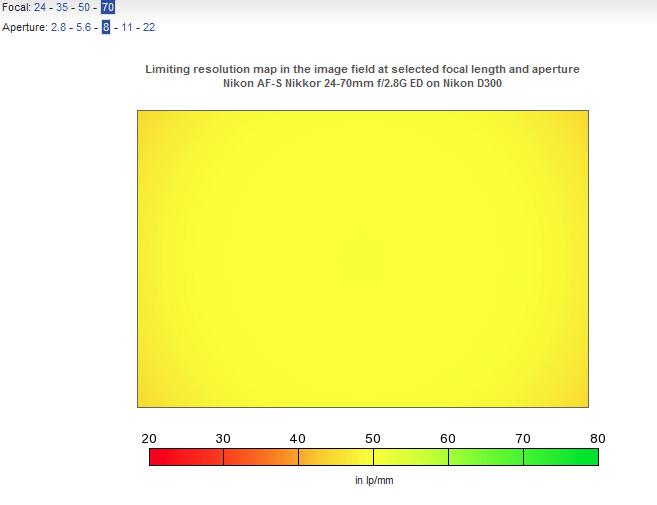Click the yellow resolution map image
This screenshot has width=657, height=505.
point(363,259)
